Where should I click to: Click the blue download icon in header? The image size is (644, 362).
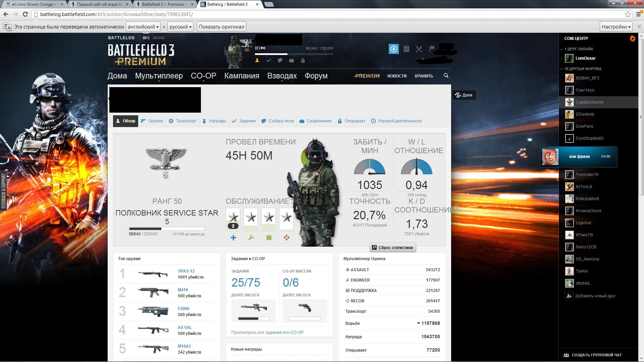pos(393,49)
